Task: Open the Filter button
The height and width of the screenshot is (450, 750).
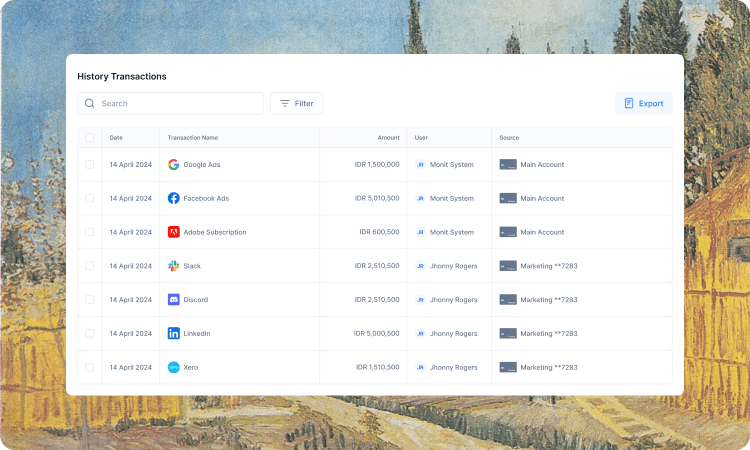Action: [x=297, y=103]
